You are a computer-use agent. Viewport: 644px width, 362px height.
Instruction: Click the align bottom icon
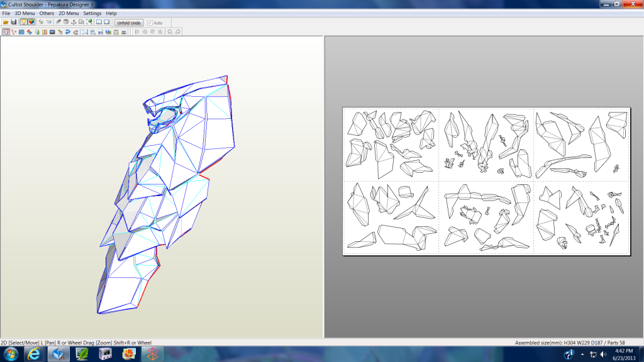click(160, 31)
